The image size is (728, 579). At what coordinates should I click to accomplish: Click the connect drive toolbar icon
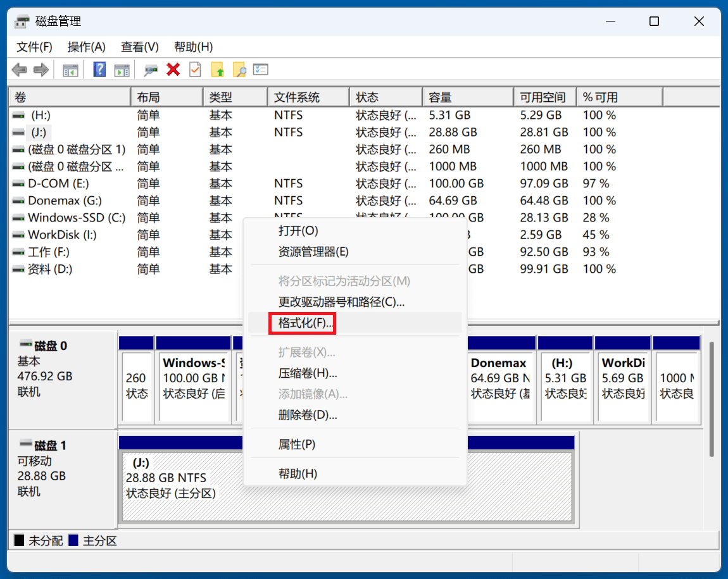point(151,70)
